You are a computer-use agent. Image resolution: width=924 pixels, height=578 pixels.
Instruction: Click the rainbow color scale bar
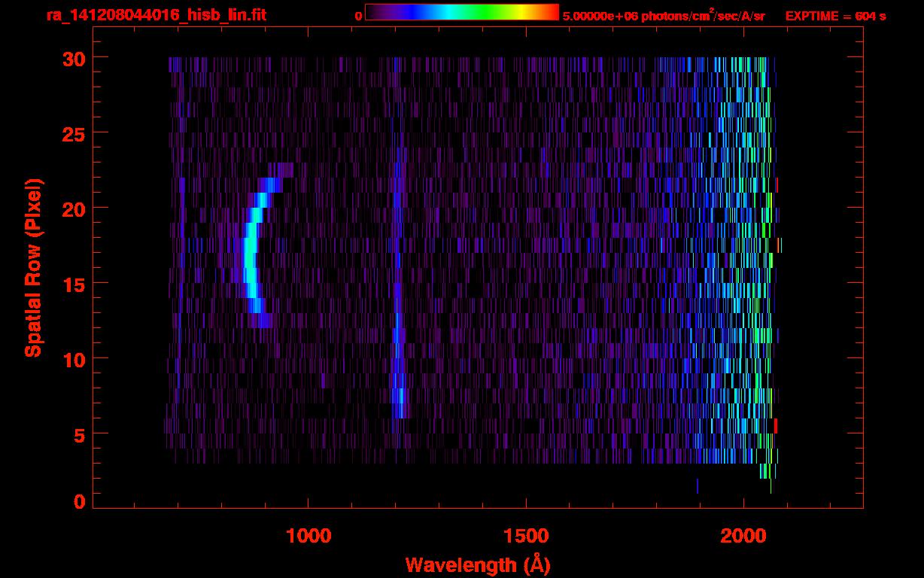pos(462,12)
